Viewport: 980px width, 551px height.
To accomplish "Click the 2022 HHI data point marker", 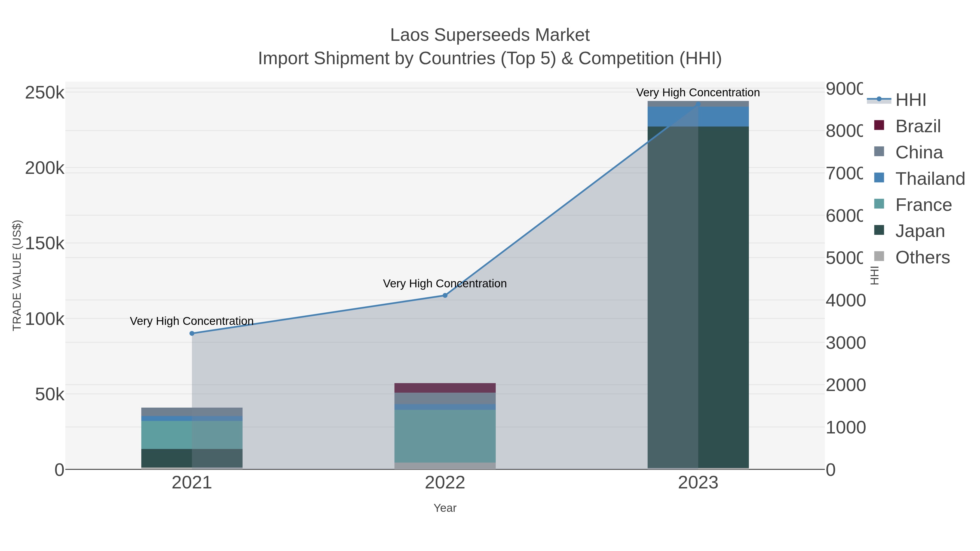I will pyautogui.click(x=445, y=295).
